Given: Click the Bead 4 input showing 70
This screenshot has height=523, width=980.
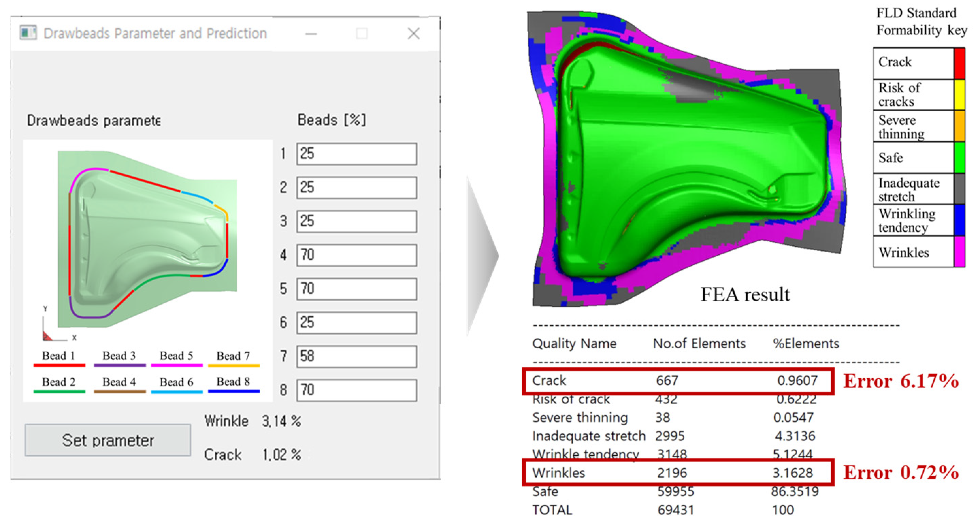Looking at the screenshot, I should (x=357, y=255).
